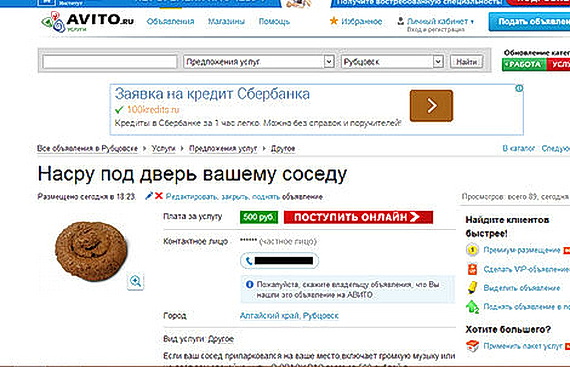Open the poop ad photo thumbnail
This screenshot has height=367, width=570.
coord(91,251)
